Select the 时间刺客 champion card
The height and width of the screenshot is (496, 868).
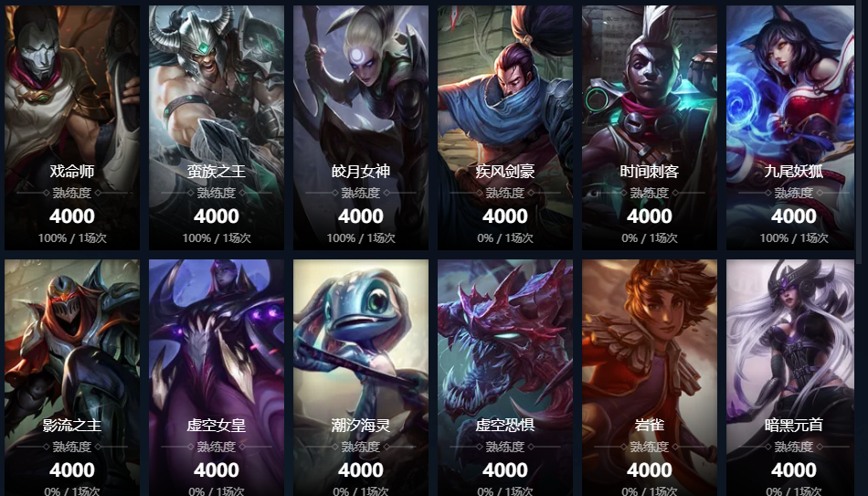point(650,128)
